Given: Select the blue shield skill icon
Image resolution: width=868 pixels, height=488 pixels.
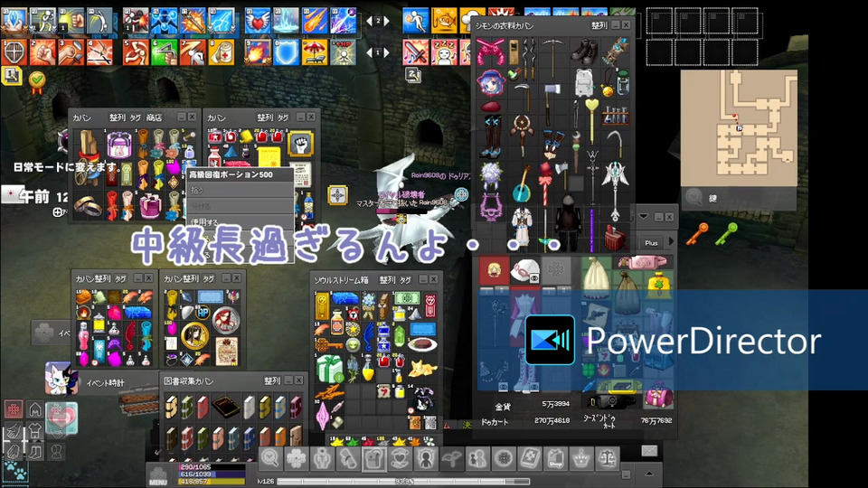Looking at the screenshot, I should [x=286, y=52].
